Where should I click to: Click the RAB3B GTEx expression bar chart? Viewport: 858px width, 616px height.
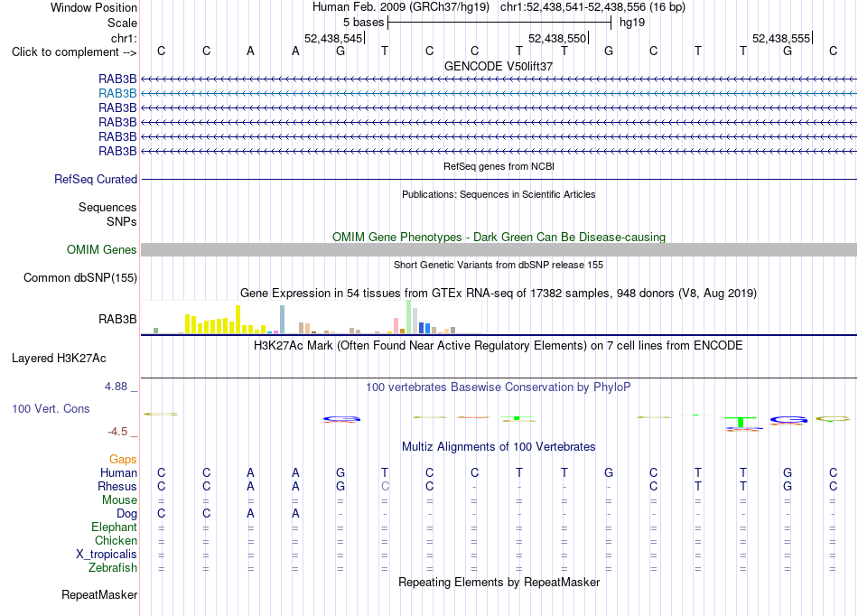[x=312, y=317]
